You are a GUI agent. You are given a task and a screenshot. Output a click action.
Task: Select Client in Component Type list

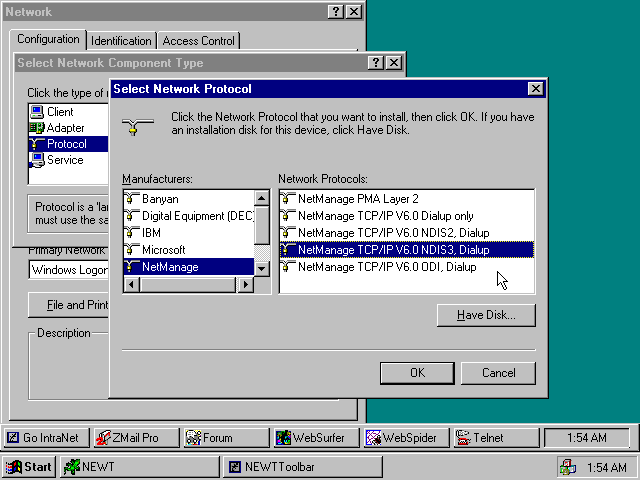(x=69, y=112)
